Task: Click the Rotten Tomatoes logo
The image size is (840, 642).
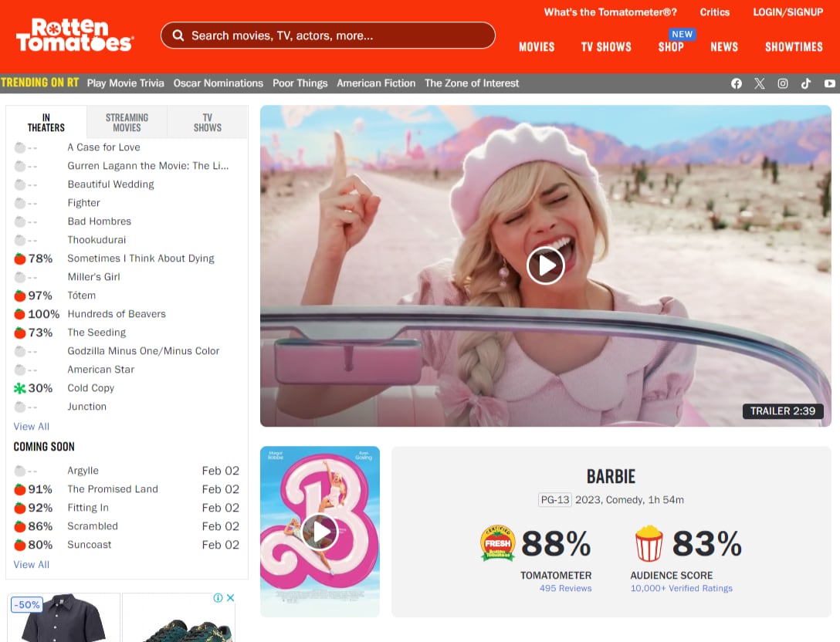Action: 74,35
